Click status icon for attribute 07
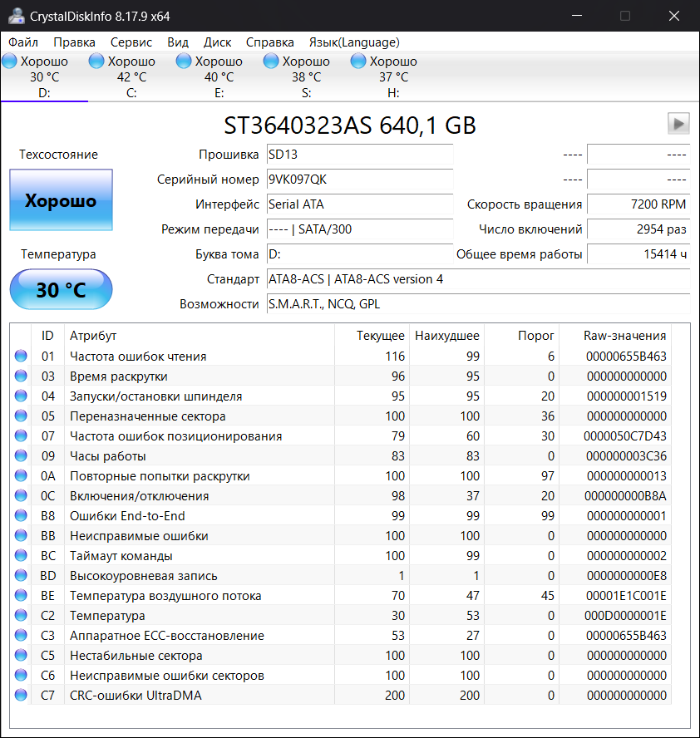This screenshot has height=738, width=700. 21,435
